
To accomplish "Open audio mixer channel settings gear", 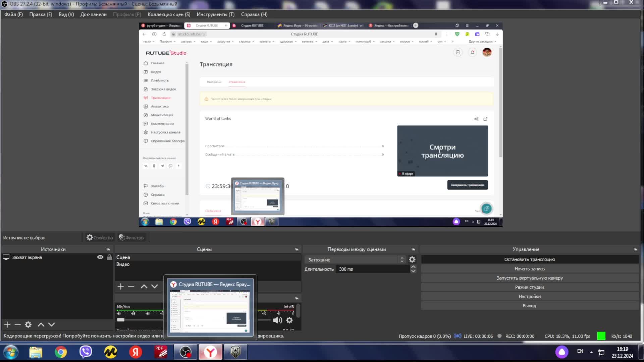I will pyautogui.click(x=289, y=320).
